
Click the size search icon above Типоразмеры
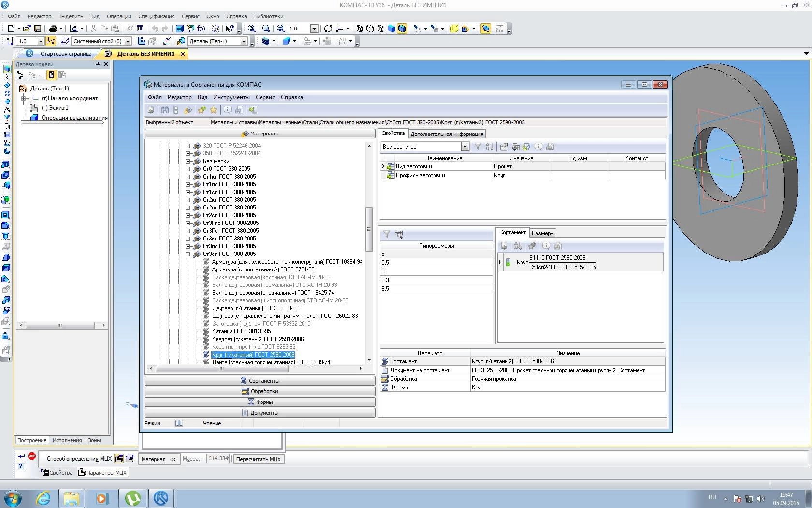(x=398, y=234)
